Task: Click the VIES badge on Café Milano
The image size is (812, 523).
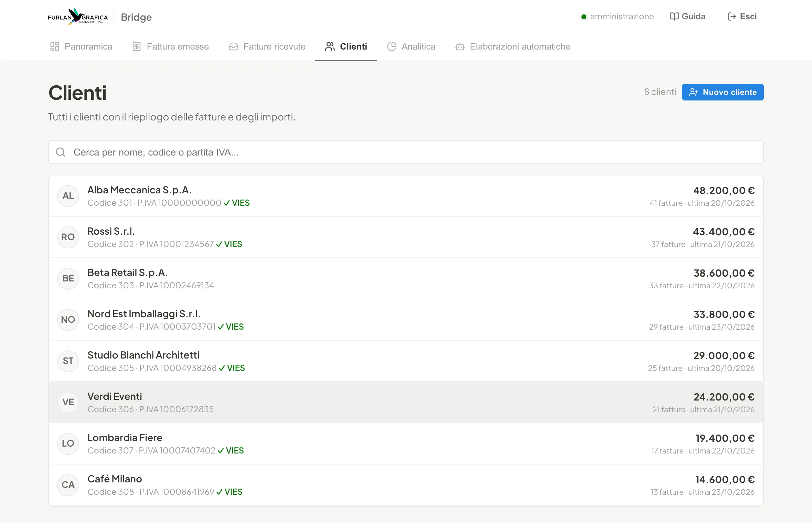Action: coord(229,492)
